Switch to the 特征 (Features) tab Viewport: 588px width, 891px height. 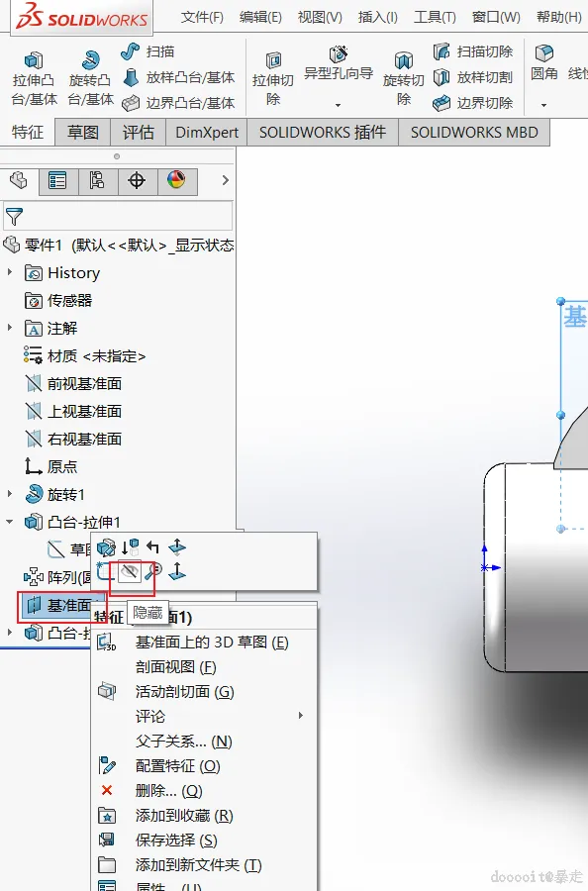28,133
